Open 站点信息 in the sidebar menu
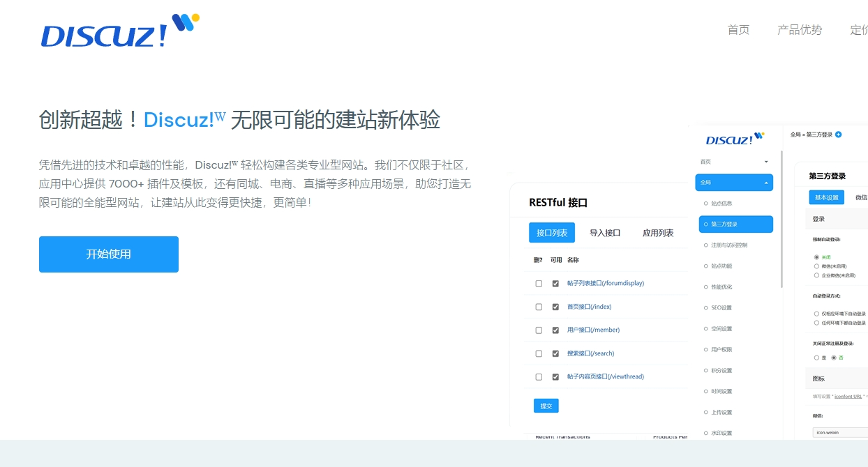Screen dimensions: 868x467 [721, 204]
